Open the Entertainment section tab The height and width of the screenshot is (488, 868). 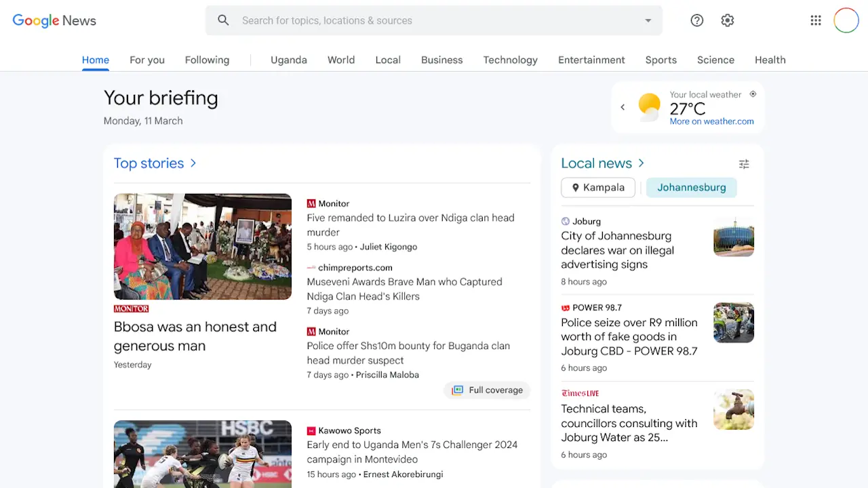pyautogui.click(x=591, y=60)
